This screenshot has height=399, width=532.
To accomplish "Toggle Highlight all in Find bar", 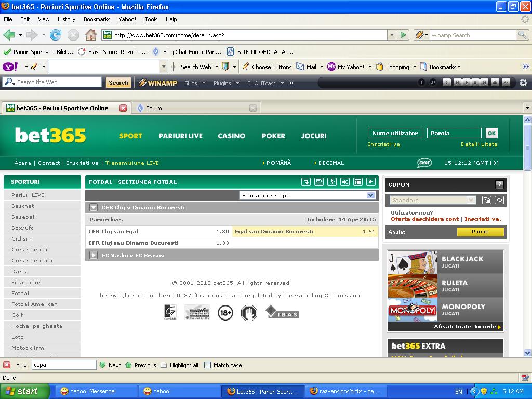I will click(x=179, y=365).
